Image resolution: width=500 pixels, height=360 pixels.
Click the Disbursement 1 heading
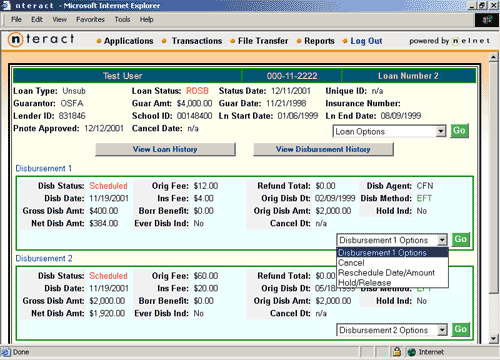click(44, 168)
